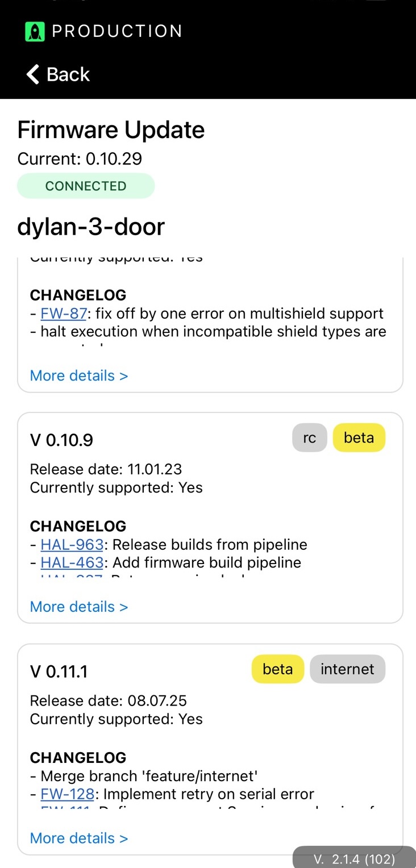Select the rc tag on V 0.10.9

pos(310,438)
